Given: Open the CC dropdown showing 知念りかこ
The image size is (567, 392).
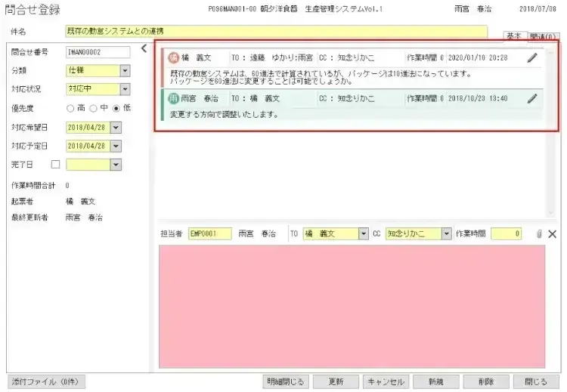Looking at the screenshot, I should click(x=447, y=233).
